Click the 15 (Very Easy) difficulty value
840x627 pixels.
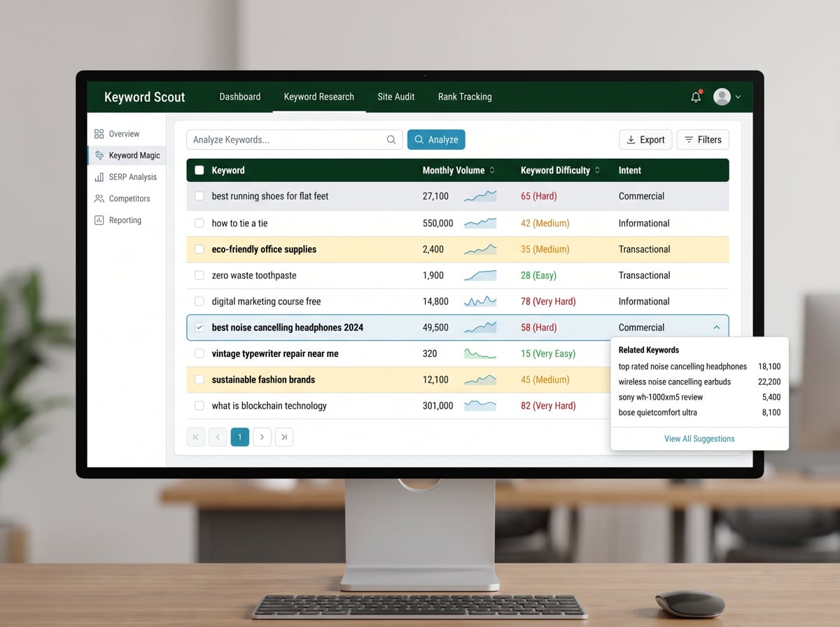click(548, 353)
